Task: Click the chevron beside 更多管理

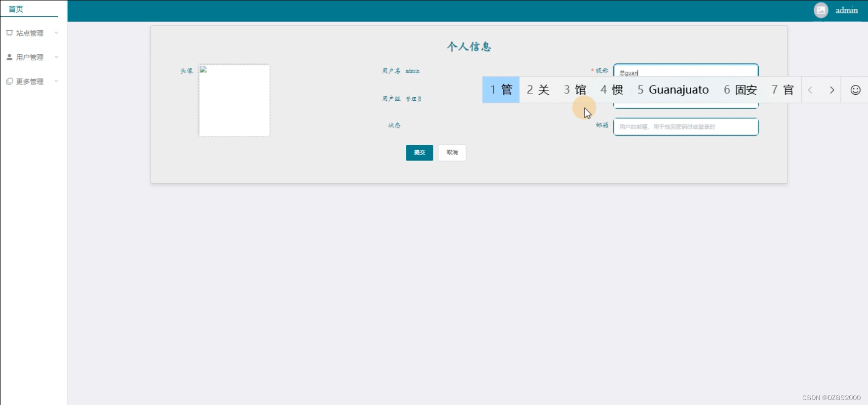Action: [56, 81]
